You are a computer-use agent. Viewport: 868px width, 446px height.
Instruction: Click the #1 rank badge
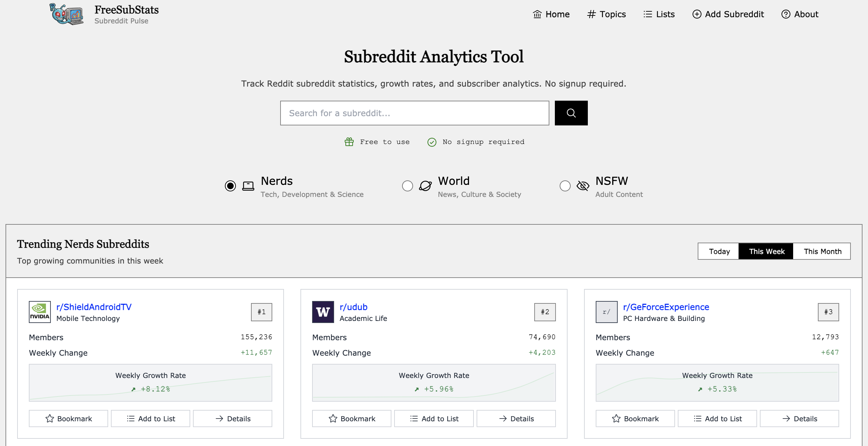tap(261, 312)
